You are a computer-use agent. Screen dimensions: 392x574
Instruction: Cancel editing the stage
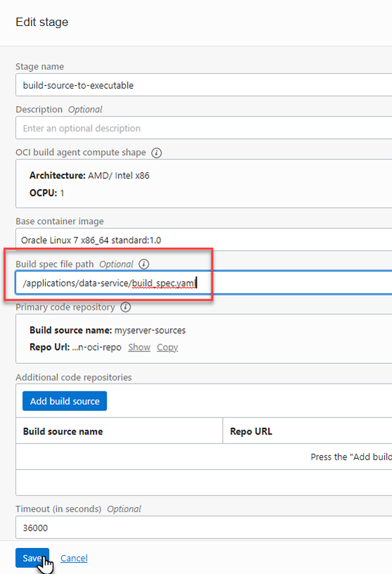[74, 558]
